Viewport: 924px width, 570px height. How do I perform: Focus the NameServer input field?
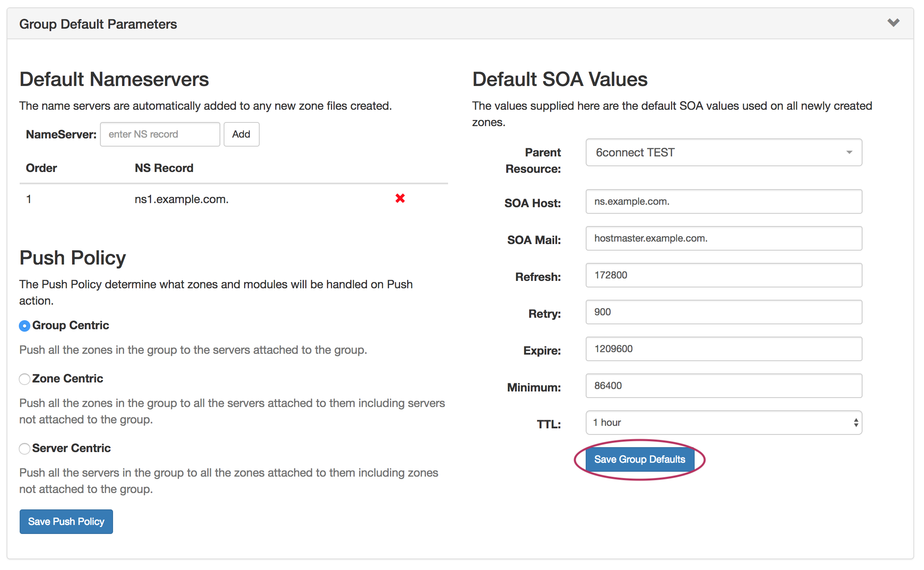(160, 134)
